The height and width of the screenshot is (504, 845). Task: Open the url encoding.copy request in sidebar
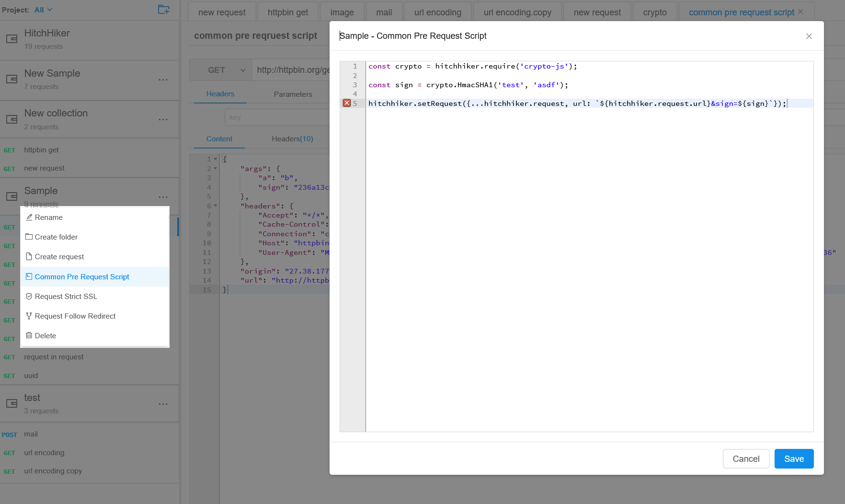click(90, 471)
